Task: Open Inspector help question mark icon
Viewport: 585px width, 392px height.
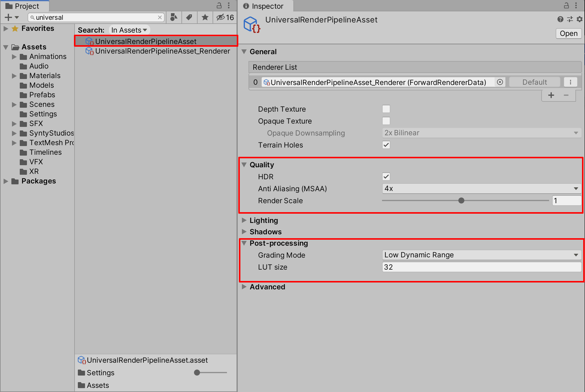Action: pyautogui.click(x=560, y=19)
